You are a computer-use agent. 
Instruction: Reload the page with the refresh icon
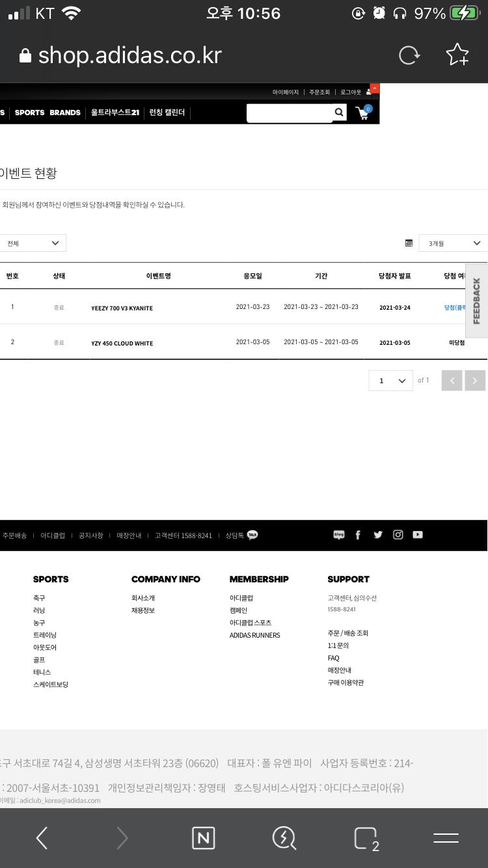(x=409, y=56)
